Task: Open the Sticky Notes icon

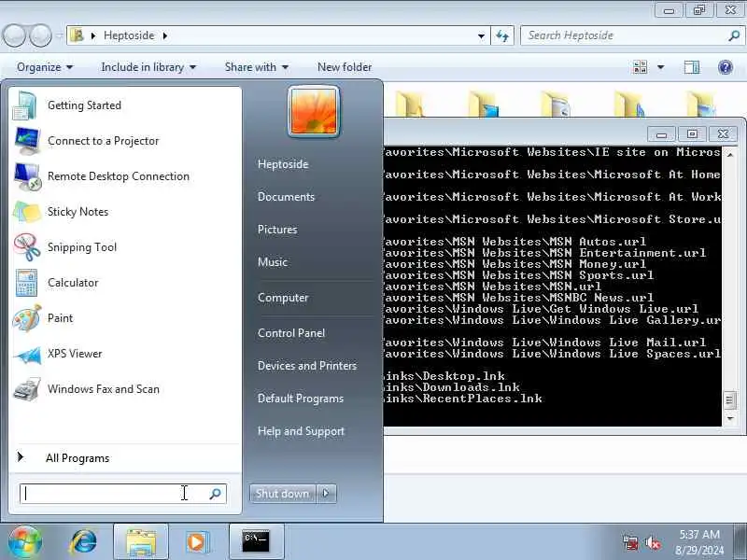Action: (27, 212)
